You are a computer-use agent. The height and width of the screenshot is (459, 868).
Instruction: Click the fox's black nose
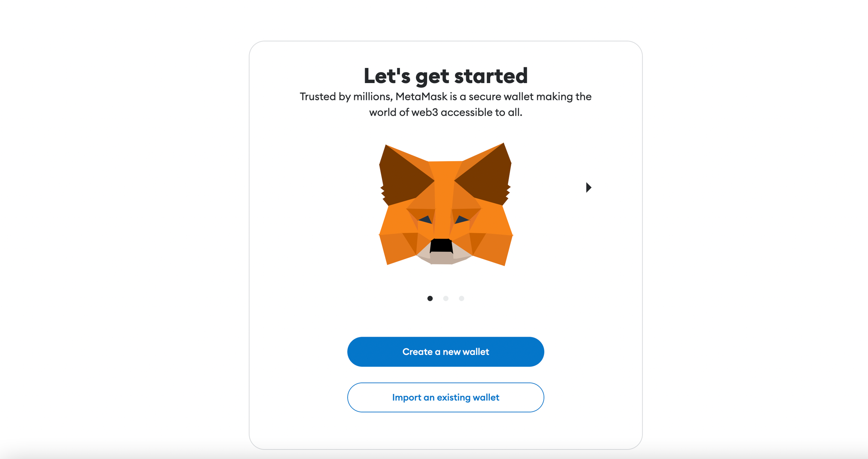coord(441,245)
